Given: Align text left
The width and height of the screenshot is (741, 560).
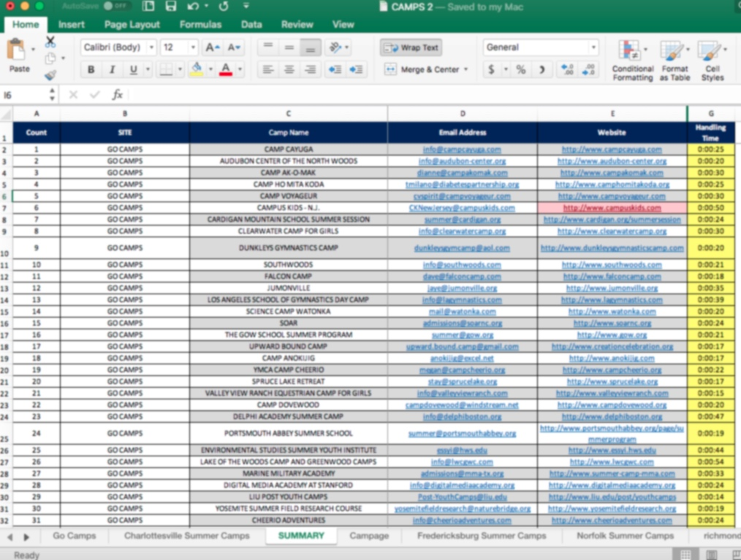Looking at the screenshot, I should [268, 70].
